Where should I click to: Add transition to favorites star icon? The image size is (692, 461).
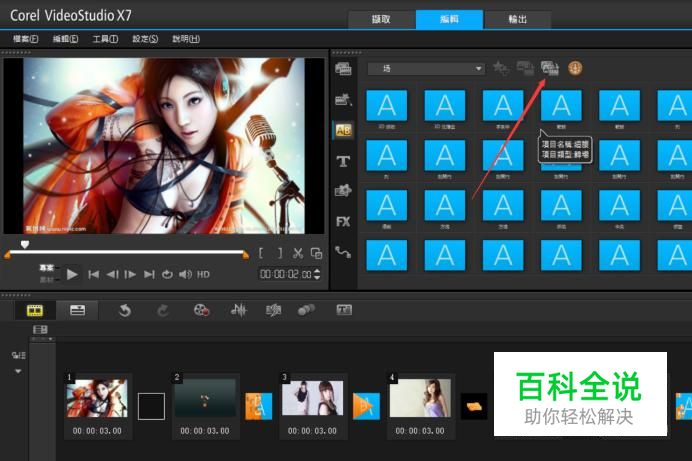tap(501, 68)
